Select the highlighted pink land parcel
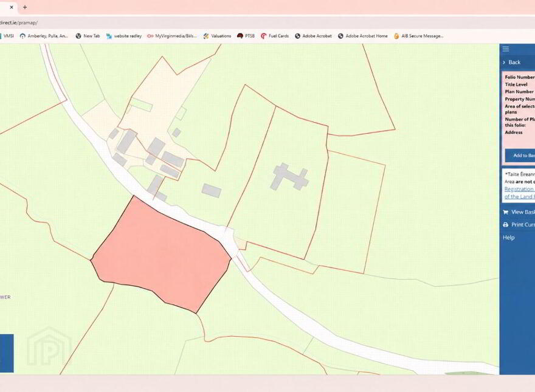The height and width of the screenshot is (392, 535). pyautogui.click(x=160, y=254)
